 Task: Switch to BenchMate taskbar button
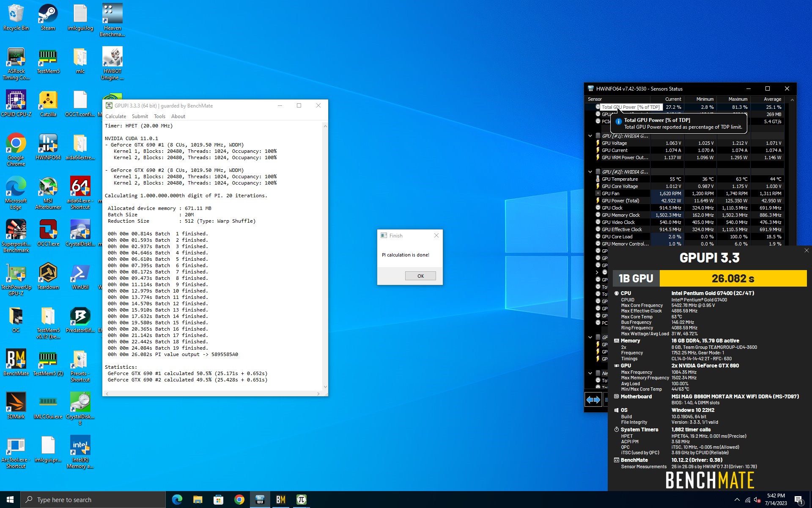(x=280, y=500)
